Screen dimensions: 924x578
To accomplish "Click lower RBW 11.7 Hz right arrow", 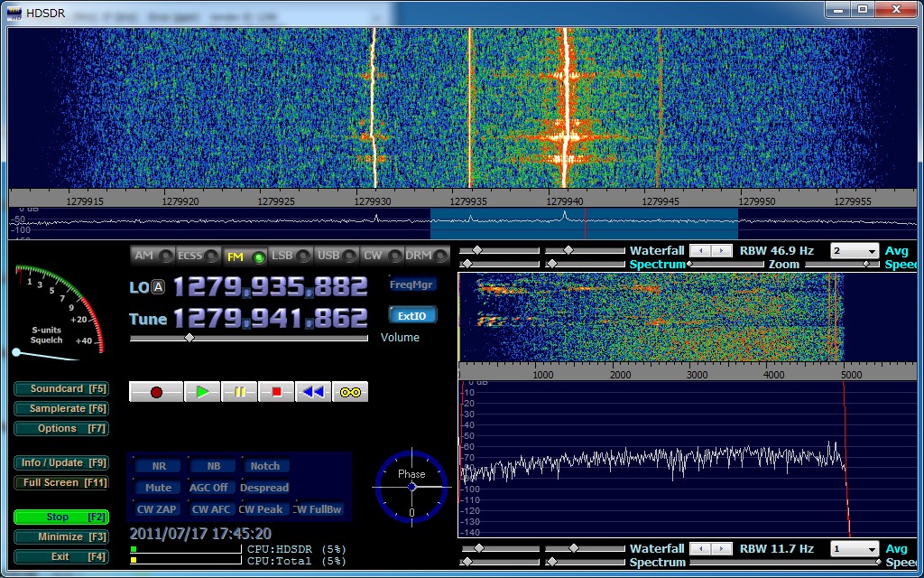I will (x=721, y=548).
